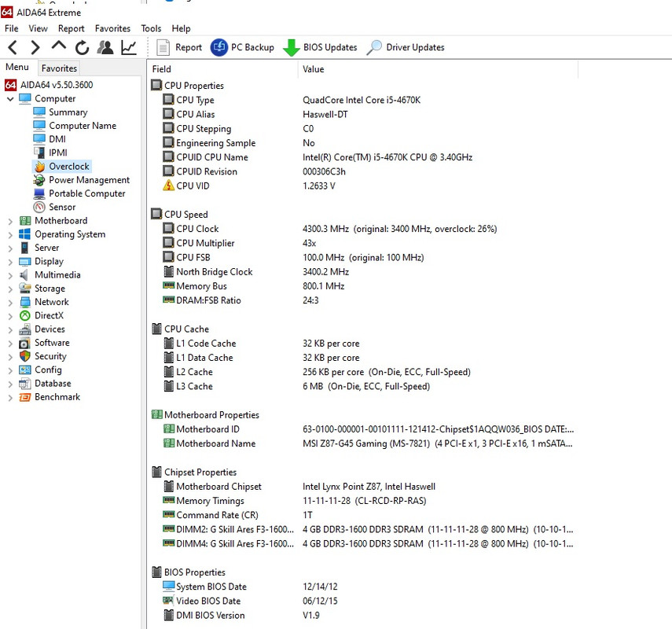Screen dimensions: 672x629
Task: Click the Motherboard green board icon
Action: coord(25,221)
